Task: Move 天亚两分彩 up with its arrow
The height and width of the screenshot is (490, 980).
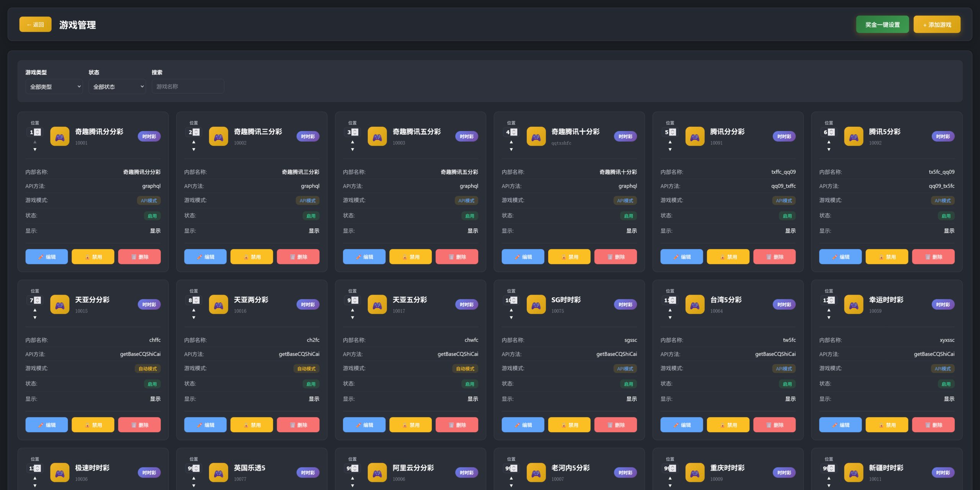Action: click(x=194, y=310)
